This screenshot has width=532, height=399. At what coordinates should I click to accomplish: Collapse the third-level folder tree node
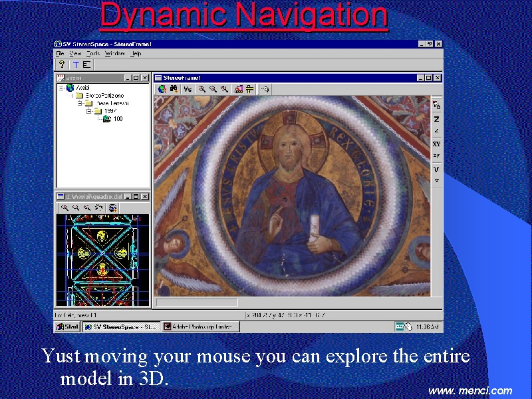tap(80, 103)
